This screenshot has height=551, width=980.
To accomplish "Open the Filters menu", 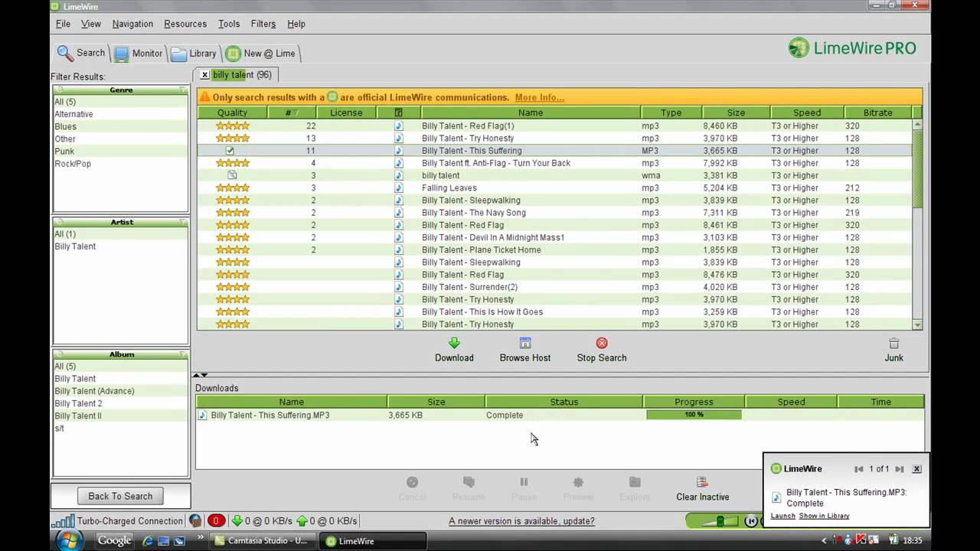I will click(263, 24).
